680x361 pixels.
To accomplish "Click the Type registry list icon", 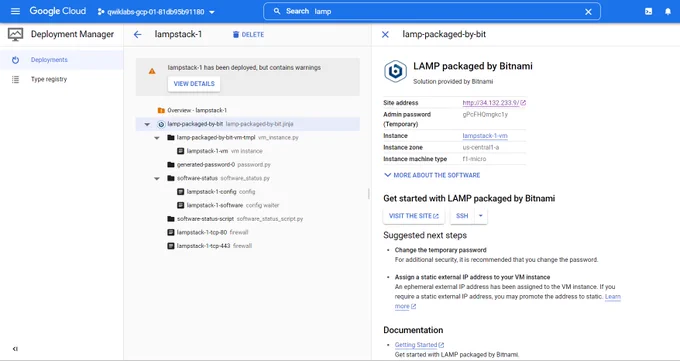I will 15,79.
